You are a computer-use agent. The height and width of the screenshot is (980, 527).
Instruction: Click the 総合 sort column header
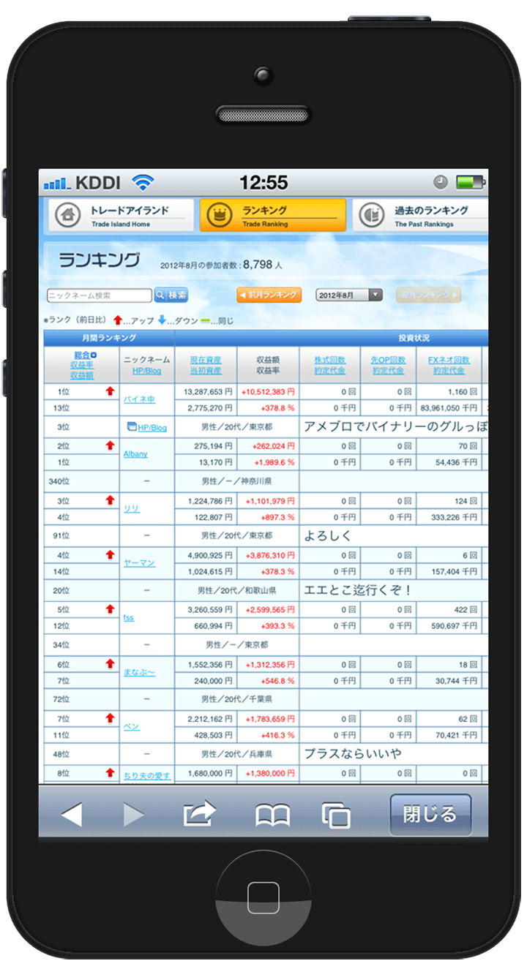click(x=81, y=355)
